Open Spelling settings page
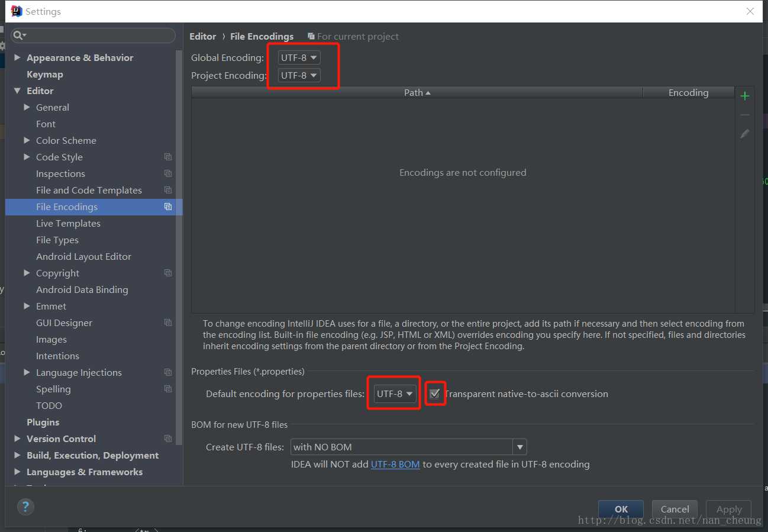Viewport: 768px width, 532px height. pyautogui.click(x=53, y=389)
